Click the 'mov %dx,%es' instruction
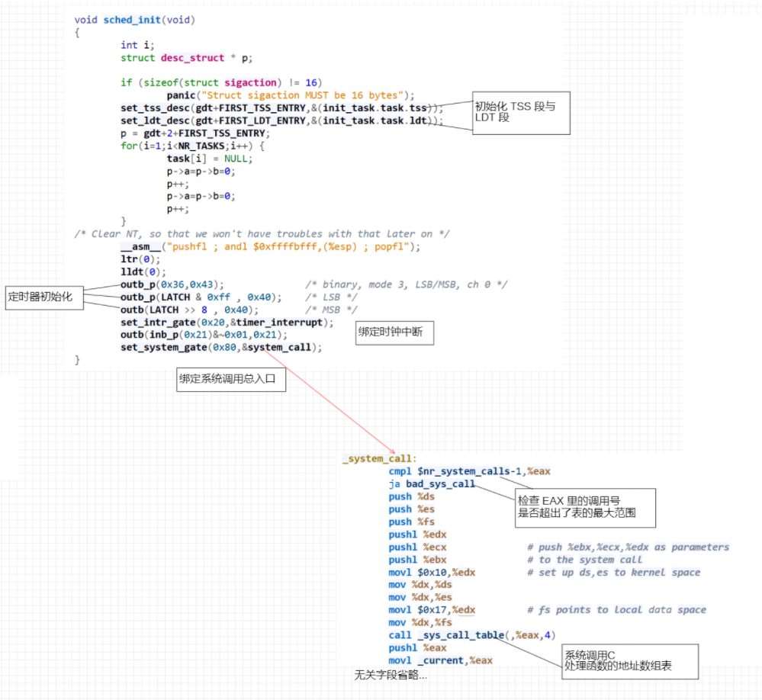The height and width of the screenshot is (700, 762). click(420, 597)
